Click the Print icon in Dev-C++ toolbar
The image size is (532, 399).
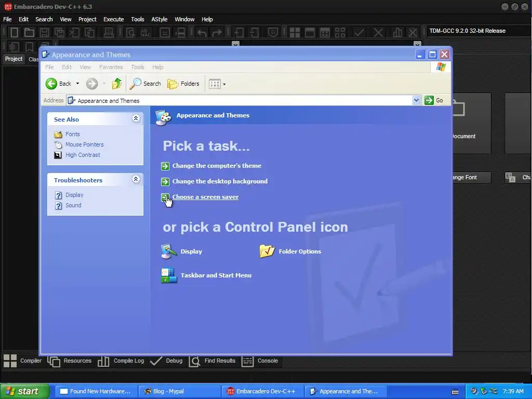109,33
